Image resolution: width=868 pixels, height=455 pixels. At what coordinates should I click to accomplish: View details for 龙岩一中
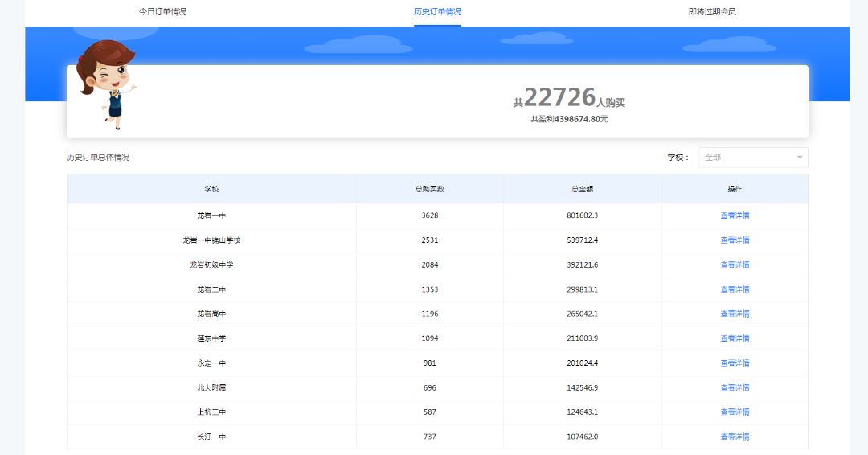tap(735, 215)
